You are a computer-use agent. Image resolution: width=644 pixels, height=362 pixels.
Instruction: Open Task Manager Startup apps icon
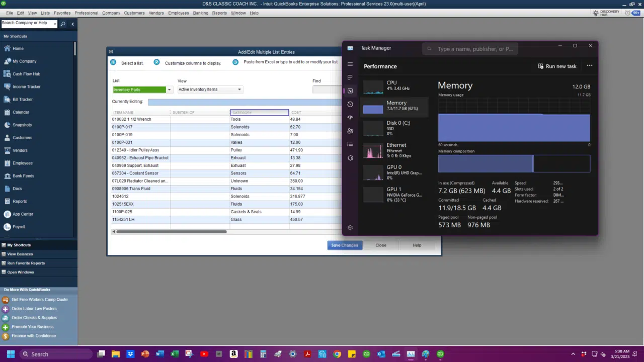point(350,117)
